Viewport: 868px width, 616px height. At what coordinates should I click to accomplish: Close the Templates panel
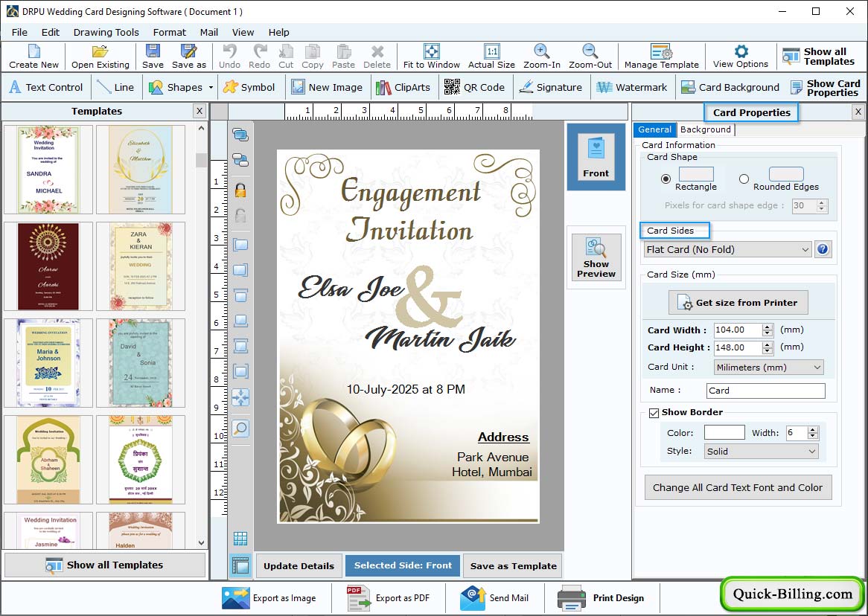(200, 111)
